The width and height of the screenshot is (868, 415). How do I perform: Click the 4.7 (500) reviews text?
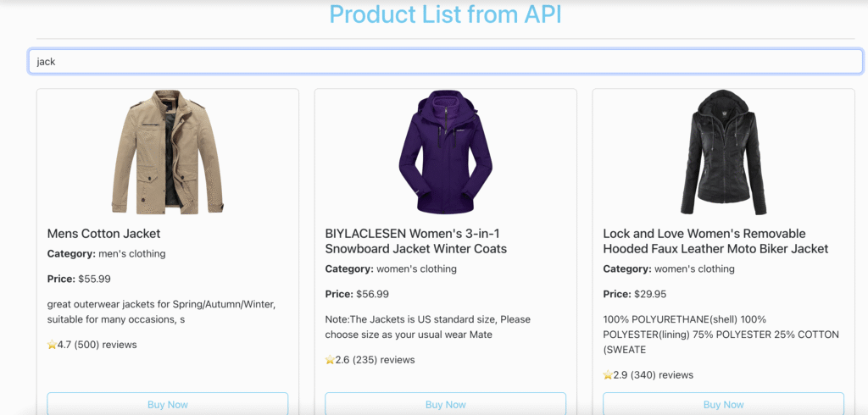point(97,345)
